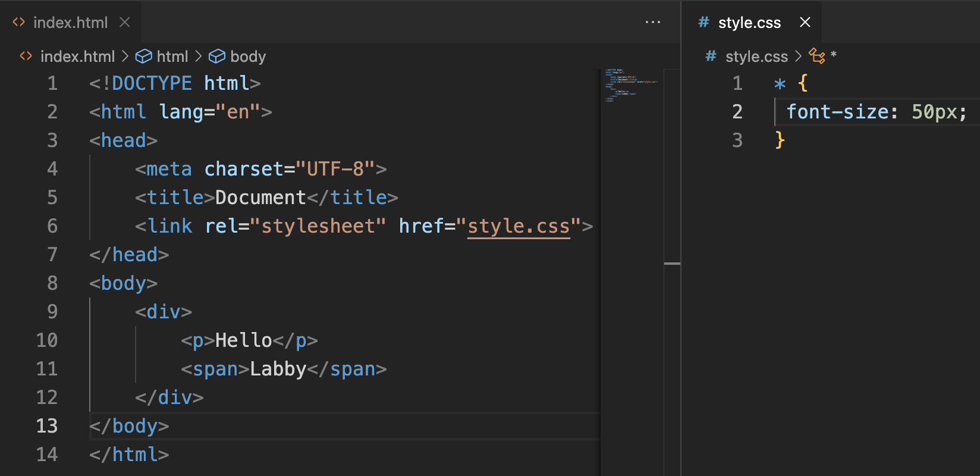The width and height of the screenshot is (980, 476).
Task: Click the scrollbar marker in index.html editor
Action: pos(672,263)
